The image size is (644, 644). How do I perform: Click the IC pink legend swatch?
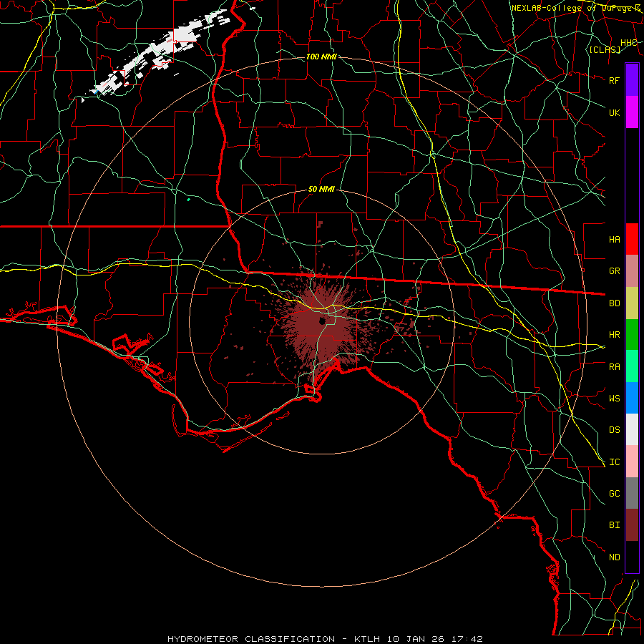pyautogui.click(x=632, y=462)
